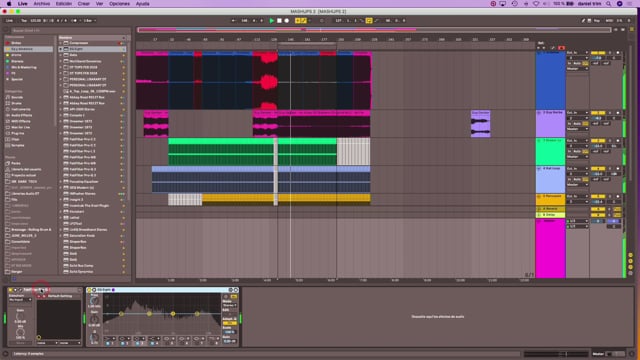Toggle EQ Eight device activator

(x=89, y=290)
